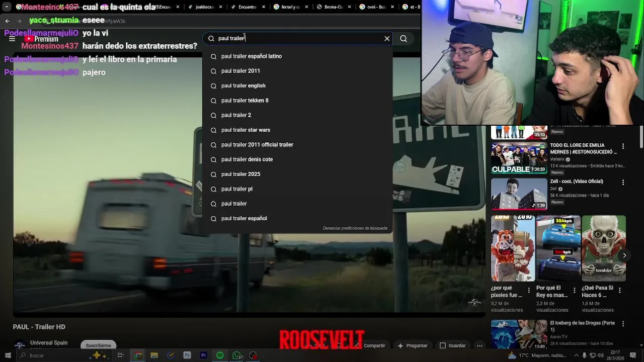
Task: Open 'El Iceberg de las Drogas' thumbnail
Action: pos(519,334)
